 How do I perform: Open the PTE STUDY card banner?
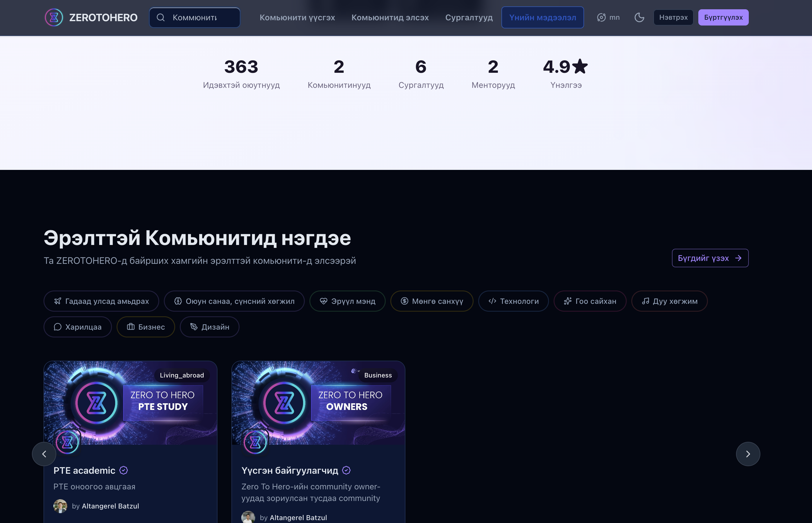(x=130, y=403)
